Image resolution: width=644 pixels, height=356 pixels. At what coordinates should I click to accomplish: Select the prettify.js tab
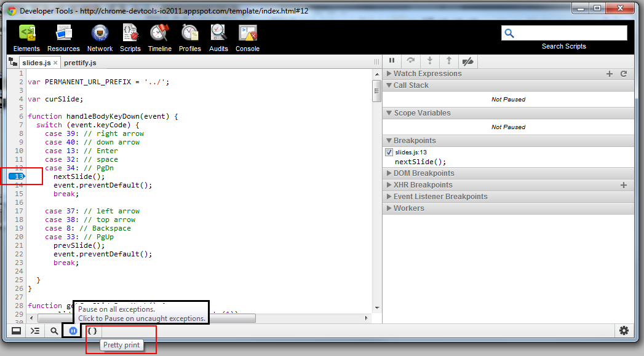(x=80, y=63)
